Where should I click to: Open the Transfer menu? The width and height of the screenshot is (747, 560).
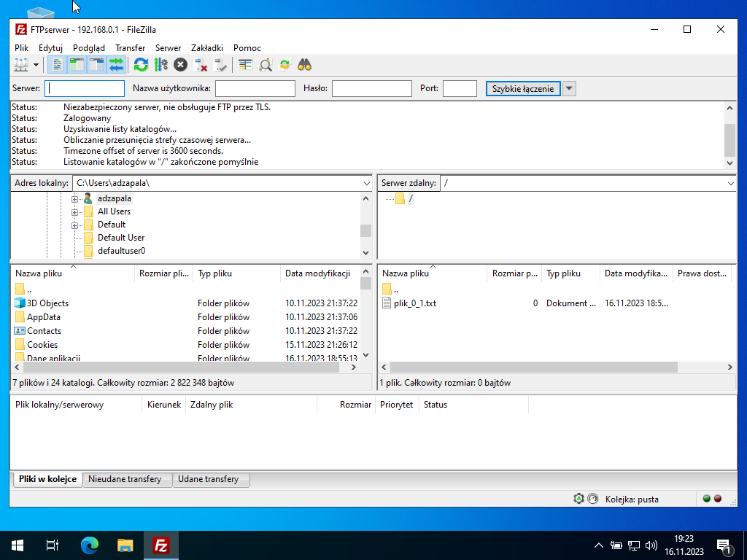[130, 47]
